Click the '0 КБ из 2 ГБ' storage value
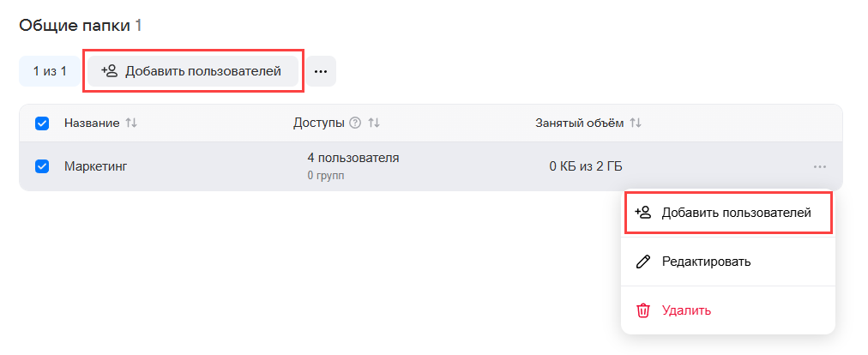Image resolution: width=868 pixels, height=355 pixels. point(586,166)
